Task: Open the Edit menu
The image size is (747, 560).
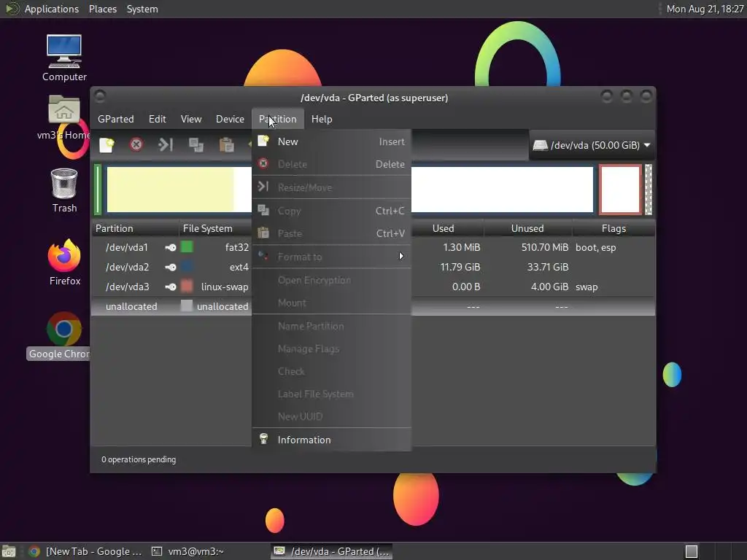Action: coord(158,119)
